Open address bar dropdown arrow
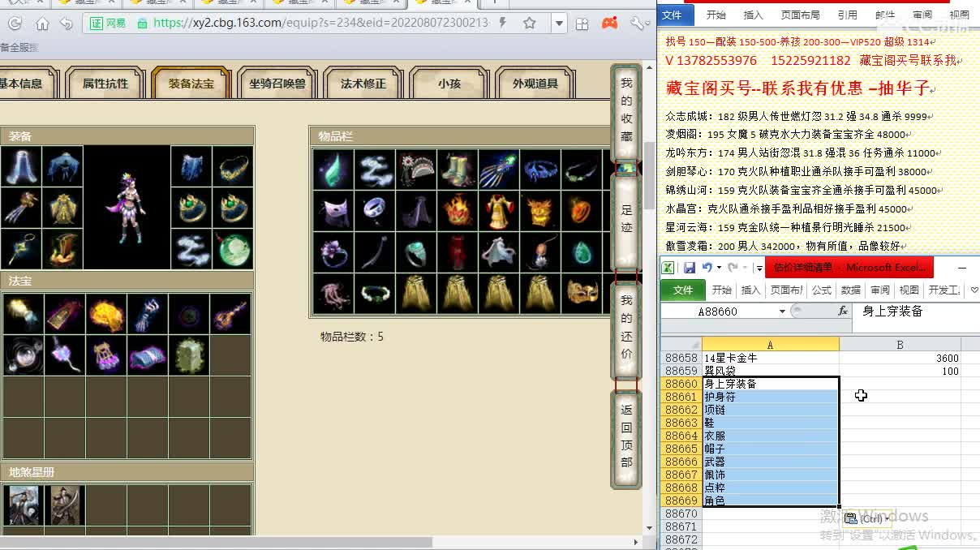The image size is (980, 550). click(x=558, y=24)
